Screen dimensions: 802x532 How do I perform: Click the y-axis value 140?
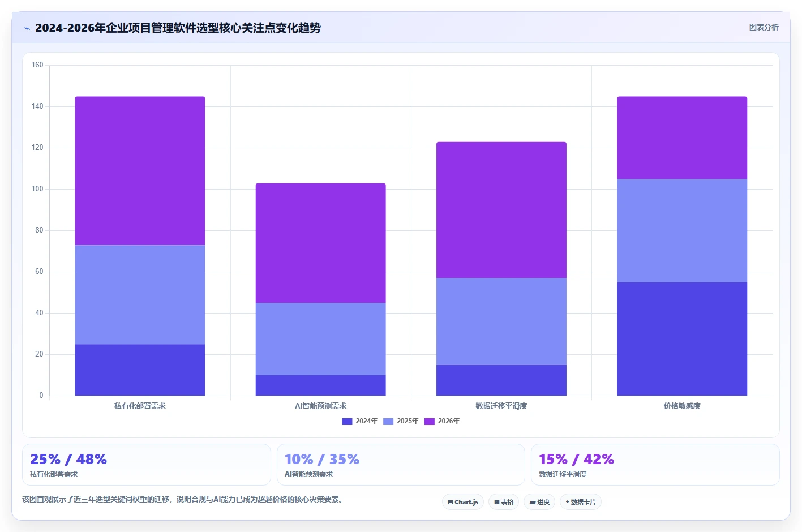pos(37,106)
